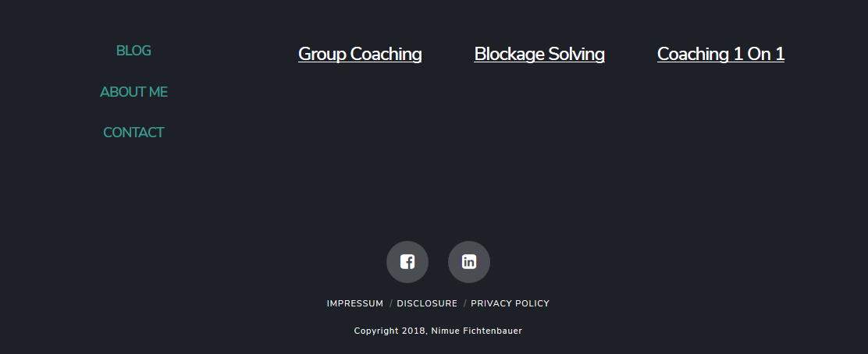Screen dimensions: 868x354
Task: Open the contact page
Action: pos(133,133)
